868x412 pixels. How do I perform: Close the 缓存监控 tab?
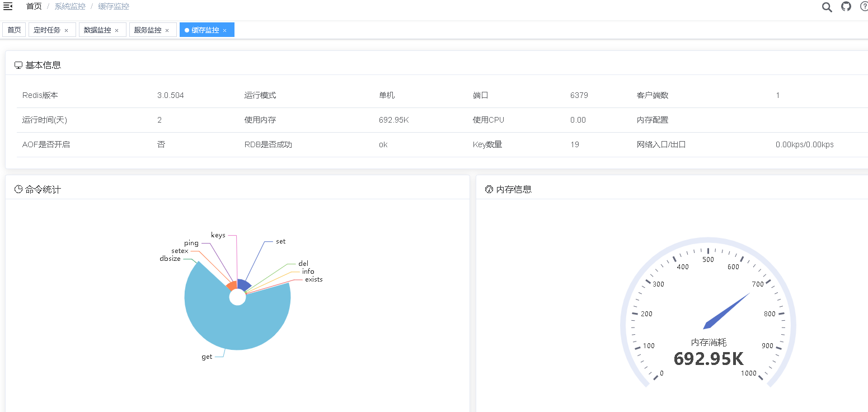[x=224, y=30]
